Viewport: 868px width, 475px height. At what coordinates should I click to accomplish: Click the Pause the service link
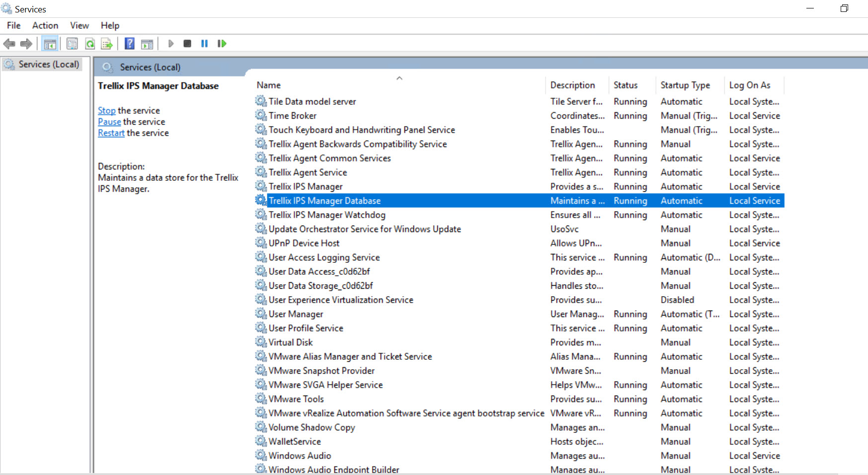click(x=109, y=122)
